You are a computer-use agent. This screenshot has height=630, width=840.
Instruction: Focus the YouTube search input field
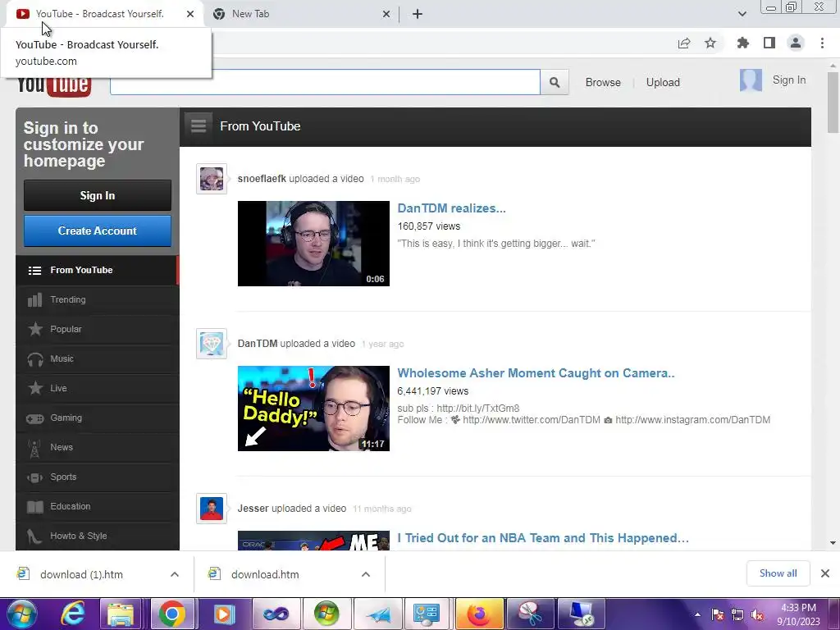pyautogui.click(x=325, y=82)
